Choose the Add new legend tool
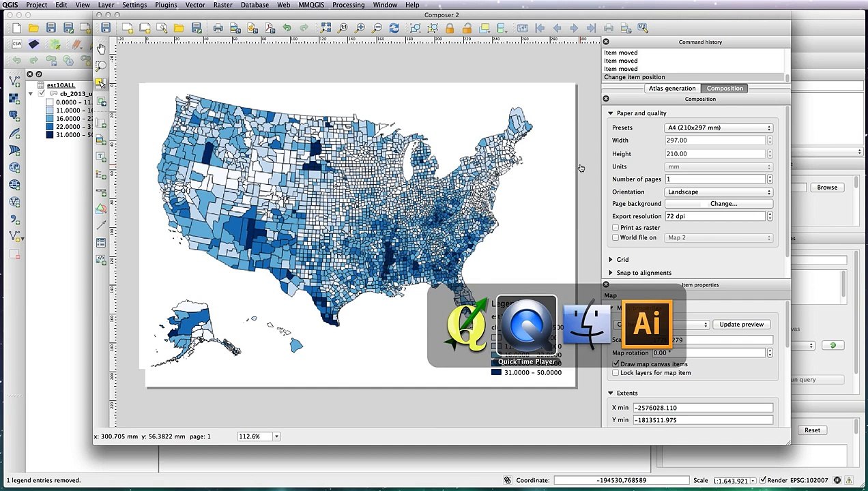Image resolution: width=868 pixels, height=491 pixels. click(x=101, y=174)
